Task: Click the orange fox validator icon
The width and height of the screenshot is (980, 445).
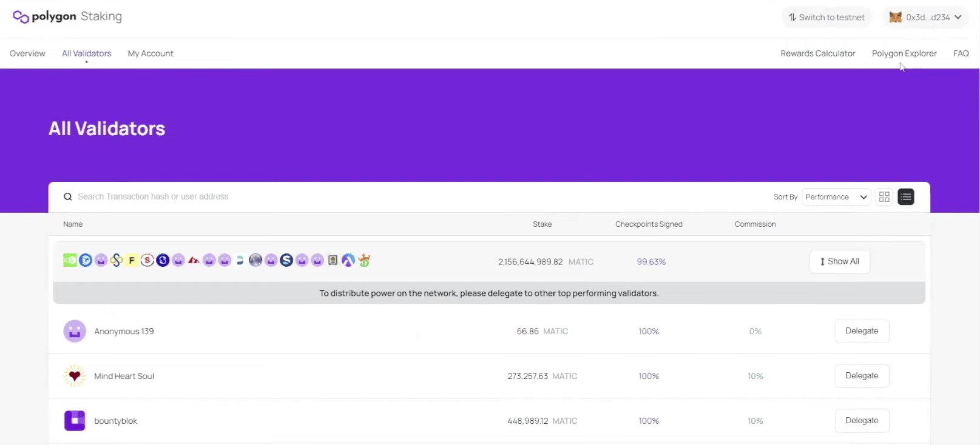Action: pos(364,261)
